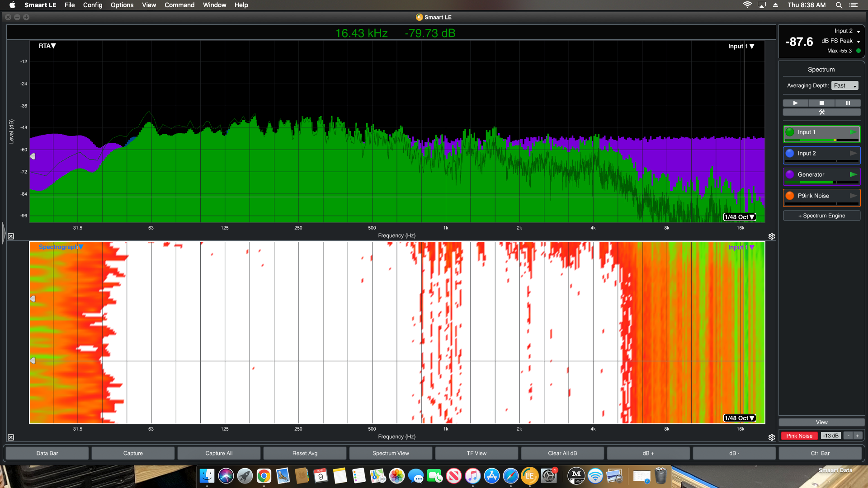Image resolution: width=868 pixels, height=488 pixels.
Task: Open the Options menu
Action: 122,5
